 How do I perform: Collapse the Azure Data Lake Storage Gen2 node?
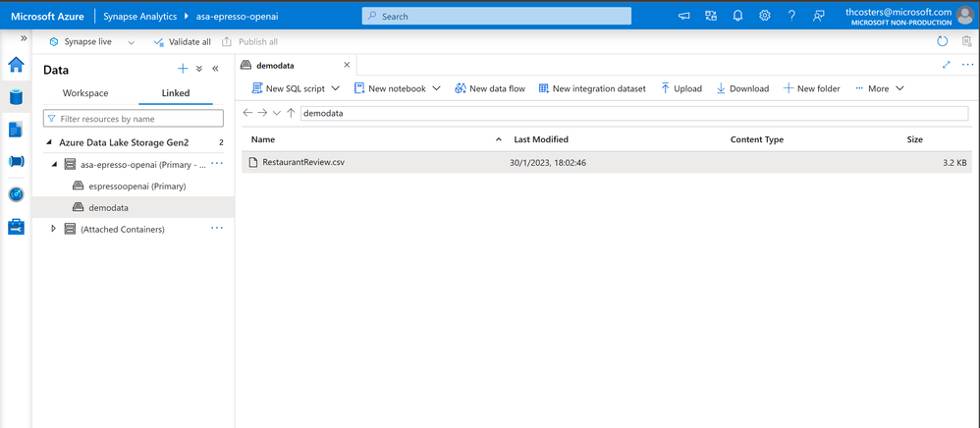point(49,142)
